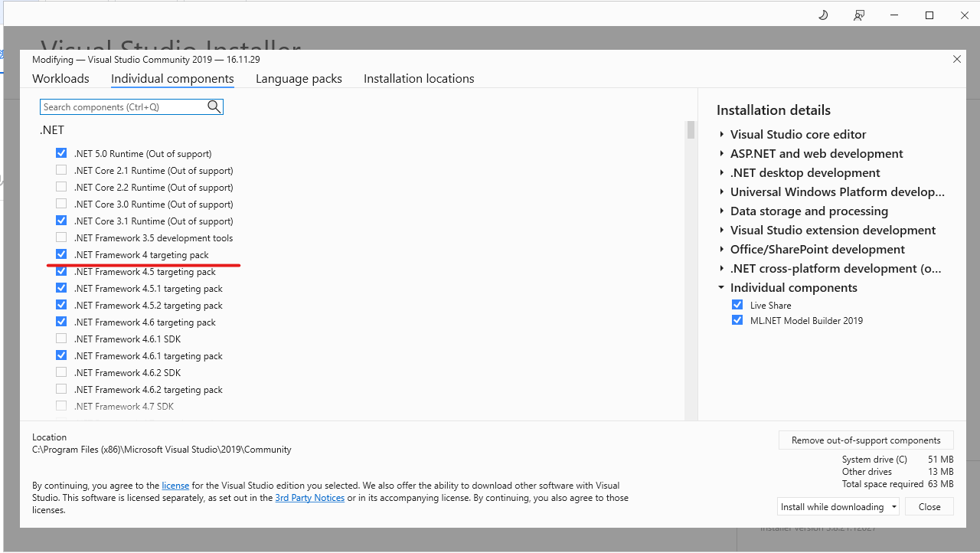Open Language packs tab
Viewport: 980px width, 553px height.
299,79
